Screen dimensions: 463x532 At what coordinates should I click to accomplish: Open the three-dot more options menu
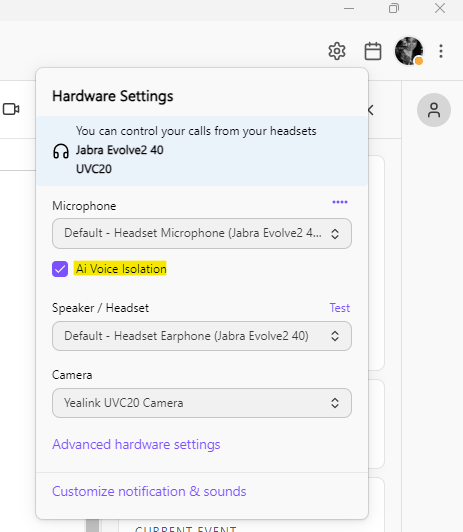pyautogui.click(x=441, y=51)
